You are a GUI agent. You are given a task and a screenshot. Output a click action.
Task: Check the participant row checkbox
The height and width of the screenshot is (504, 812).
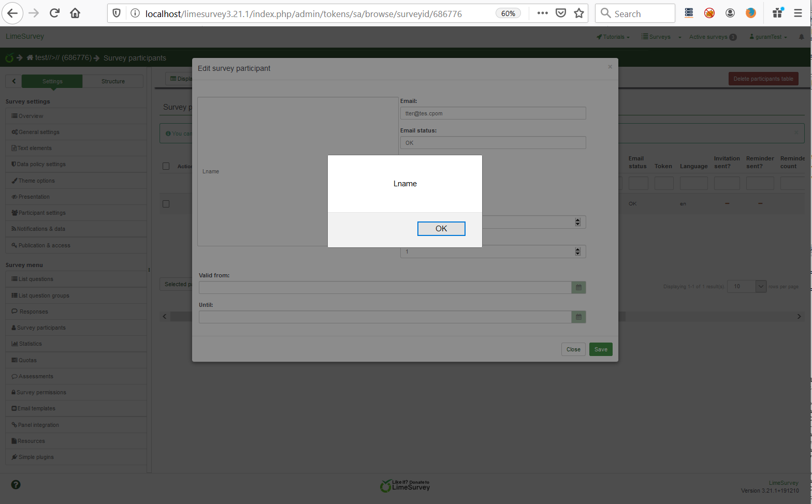(x=166, y=204)
